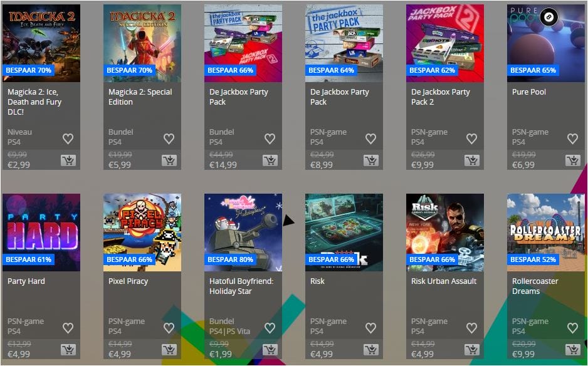The width and height of the screenshot is (588, 366).
Task: Open the Party Hard cover thumbnail
Action: [41, 233]
